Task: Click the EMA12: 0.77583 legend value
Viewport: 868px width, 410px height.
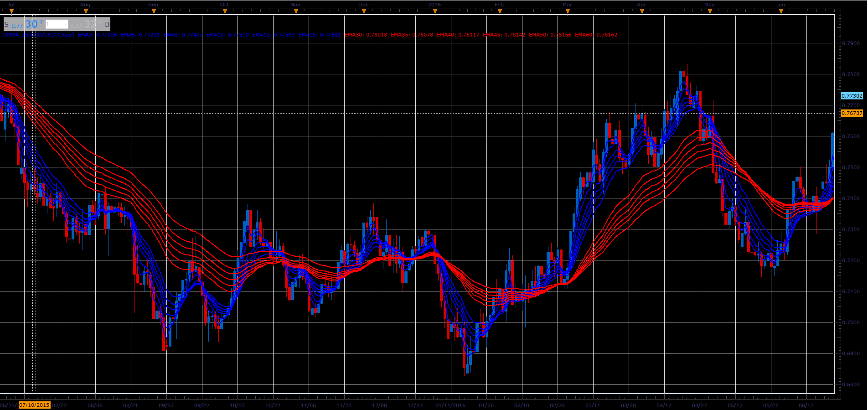Action: pos(274,35)
